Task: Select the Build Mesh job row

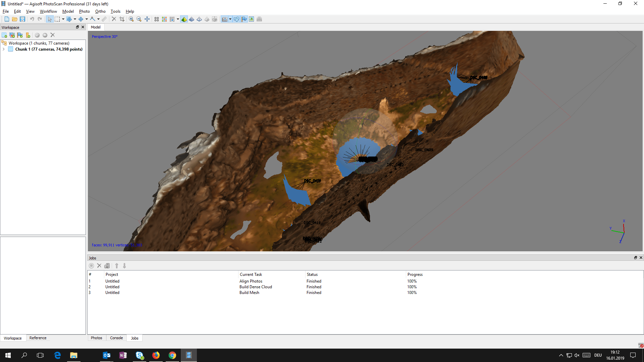Action: point(249,293)
